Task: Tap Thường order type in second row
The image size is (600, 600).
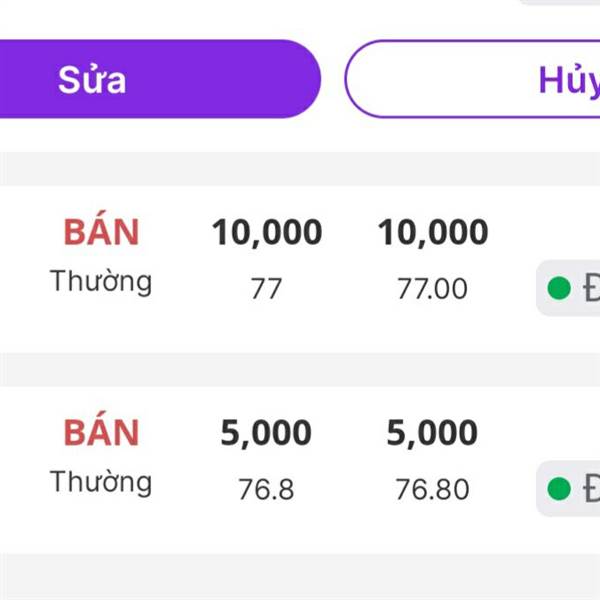Action: pyautogui.click(x=101, y=482)
